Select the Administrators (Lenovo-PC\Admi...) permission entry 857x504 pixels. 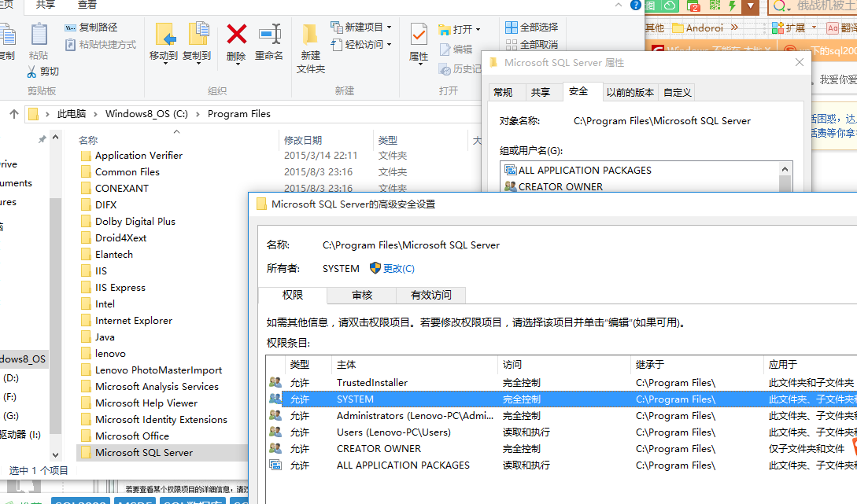point(561,415)
